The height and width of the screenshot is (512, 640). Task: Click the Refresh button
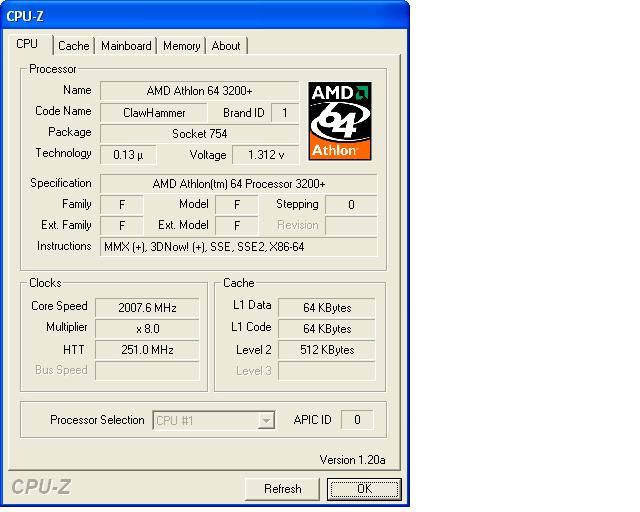coord(282,489)
